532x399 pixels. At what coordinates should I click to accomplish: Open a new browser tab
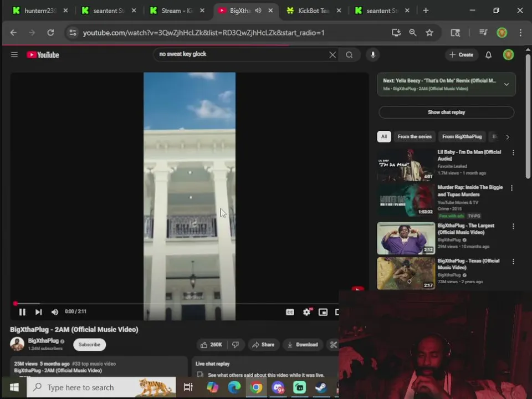click(x=426, y=11)
